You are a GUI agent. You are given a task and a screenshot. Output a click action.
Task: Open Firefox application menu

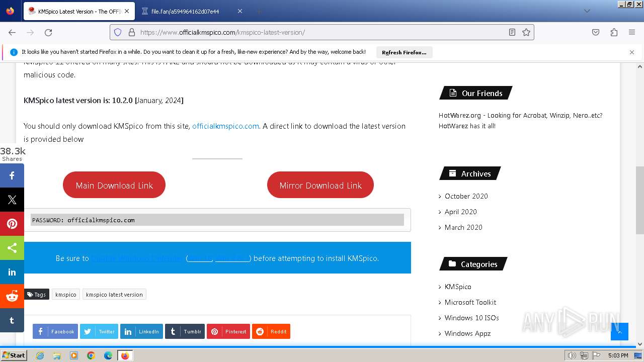pos(632,32)
